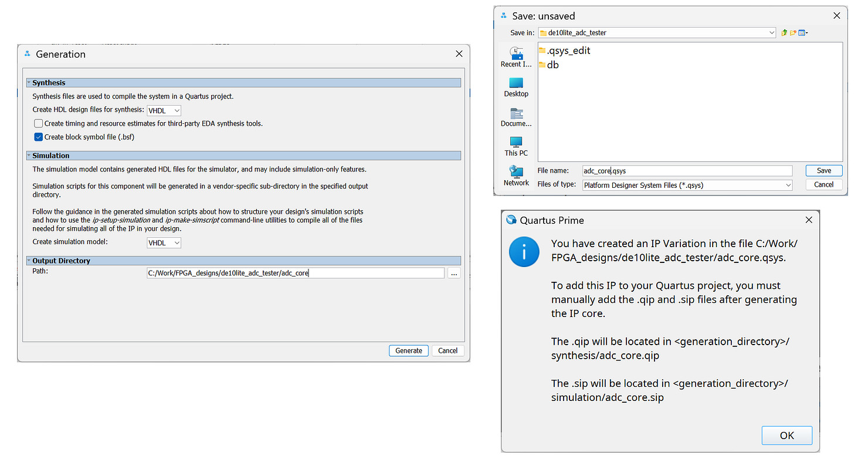Open the view menu icon in save dialog
Image resolution: width=868 pixels, height=462 pixels.
pos(802,33)
